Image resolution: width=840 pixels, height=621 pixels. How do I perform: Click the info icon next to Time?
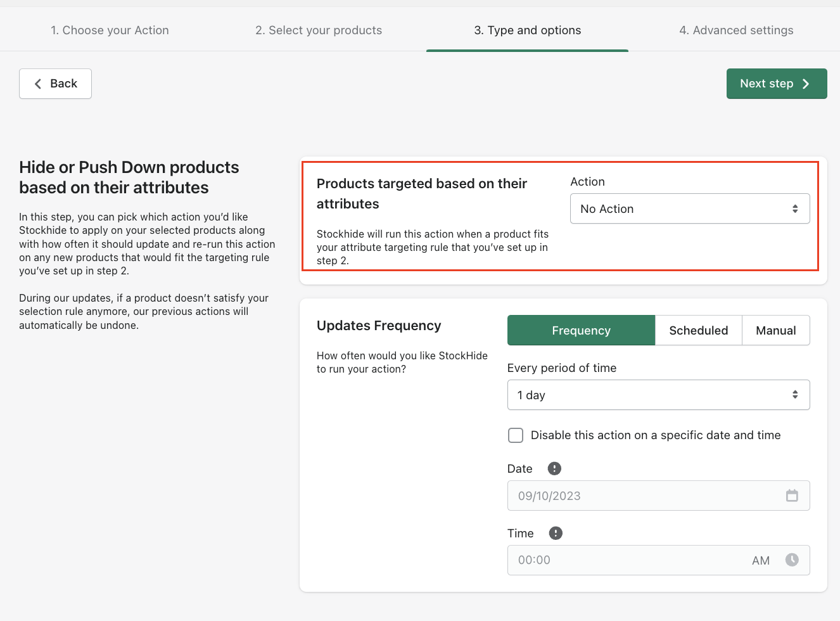point(556,533)
